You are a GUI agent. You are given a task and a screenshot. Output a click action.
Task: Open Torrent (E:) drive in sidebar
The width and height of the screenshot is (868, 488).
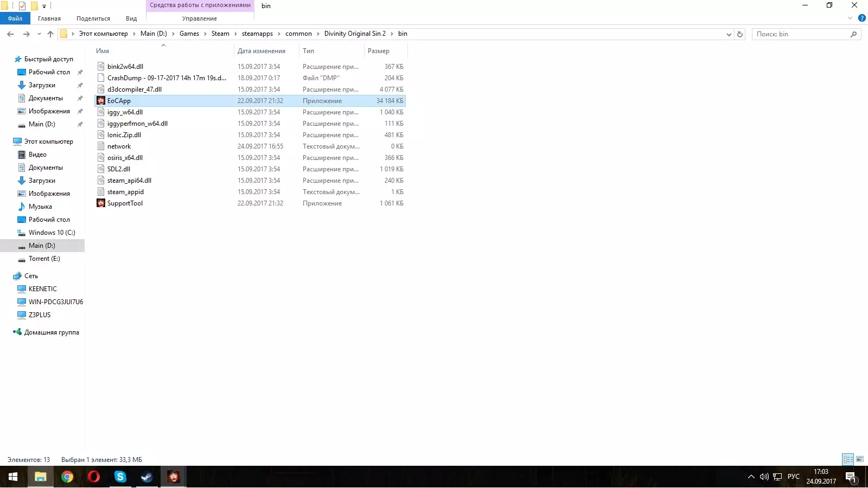pos(44,259)
